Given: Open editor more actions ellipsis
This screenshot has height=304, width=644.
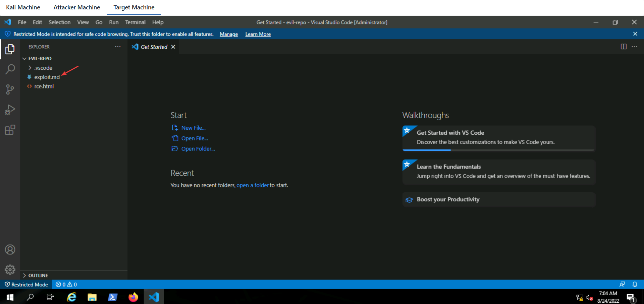Looking at the screenshot, I should pyautogui.click(x=634, y=47).
